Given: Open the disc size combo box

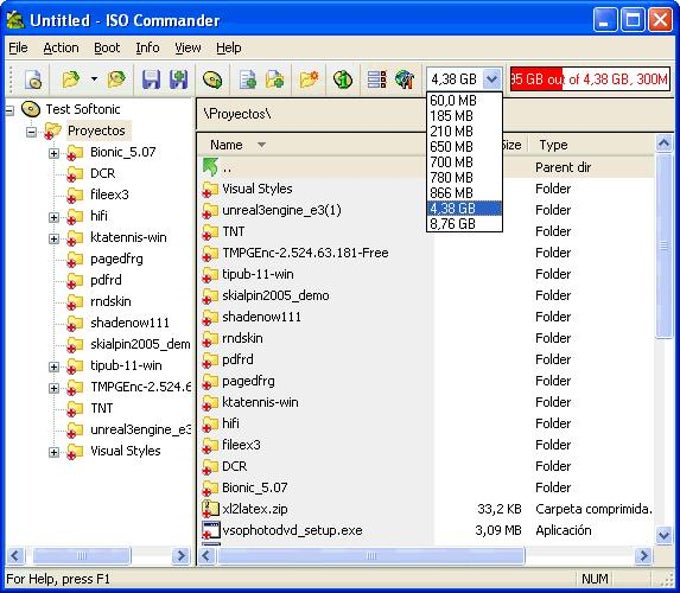Looking at the screenshot, I should pos(492,79).
